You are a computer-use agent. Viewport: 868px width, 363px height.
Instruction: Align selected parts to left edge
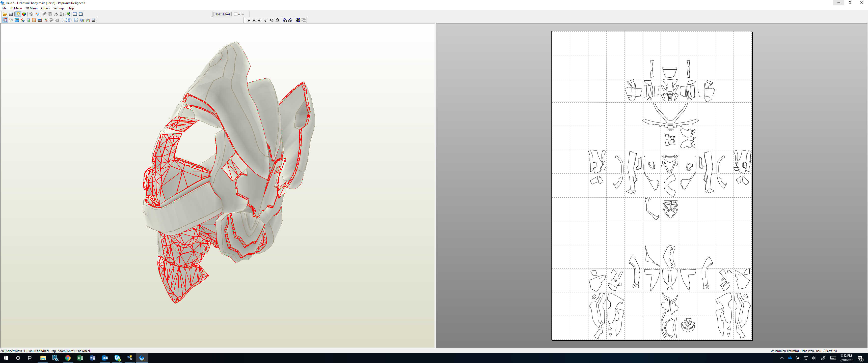pos(248,20)
